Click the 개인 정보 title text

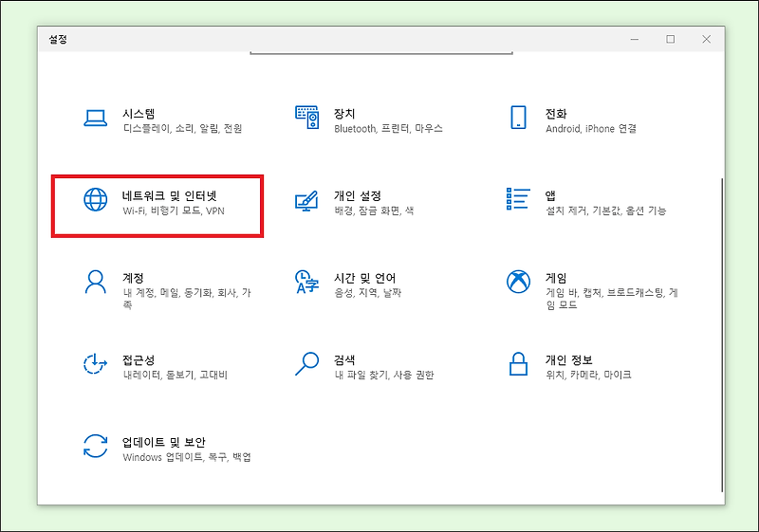[568, 359]
